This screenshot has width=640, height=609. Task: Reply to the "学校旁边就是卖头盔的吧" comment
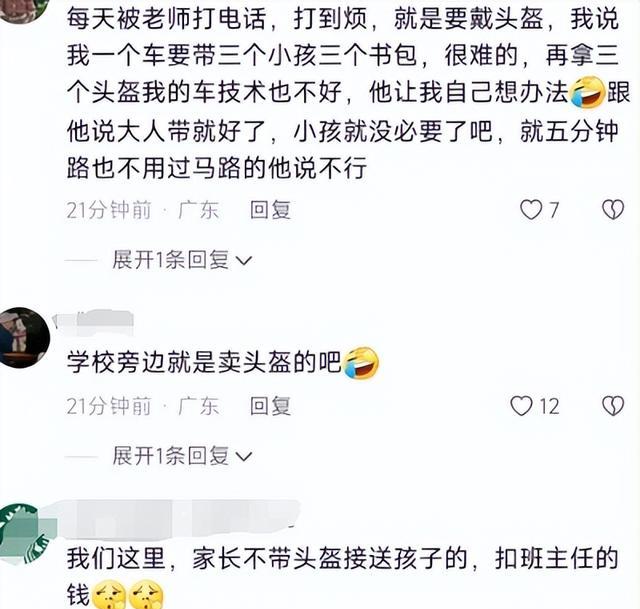270,406
